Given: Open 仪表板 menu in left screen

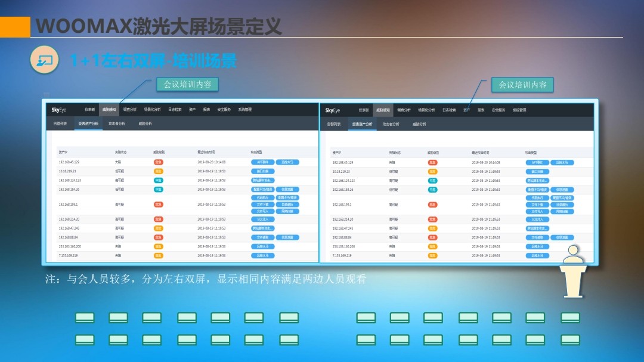Looking at the screenshot, I should coord(90,110).
